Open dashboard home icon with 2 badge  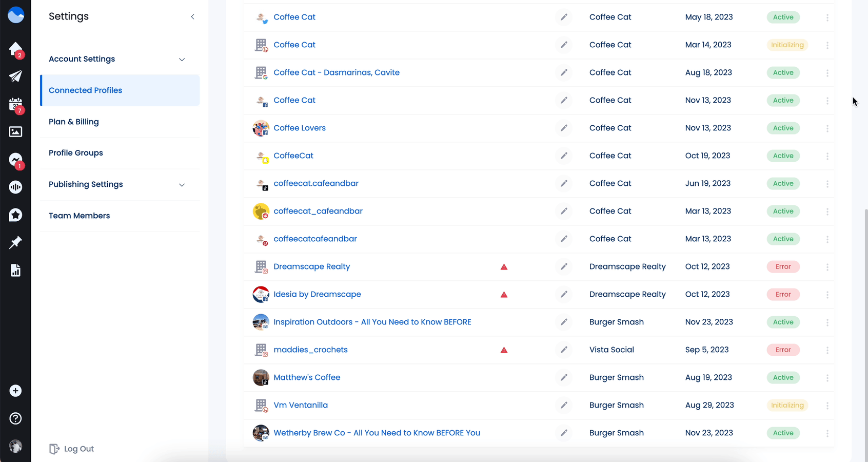(x=16, y=49)
